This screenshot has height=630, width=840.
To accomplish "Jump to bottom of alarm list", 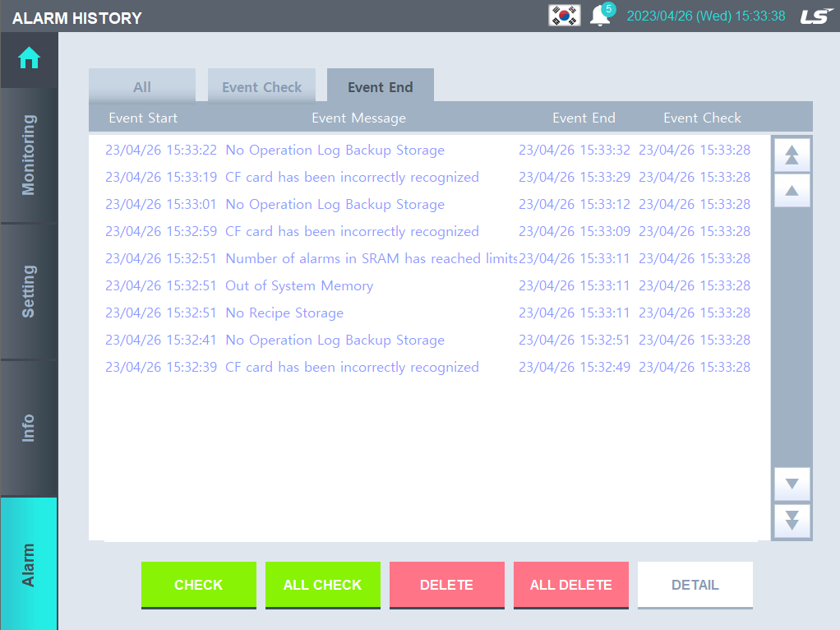I will pyautogui.click(x=792, y=521).
